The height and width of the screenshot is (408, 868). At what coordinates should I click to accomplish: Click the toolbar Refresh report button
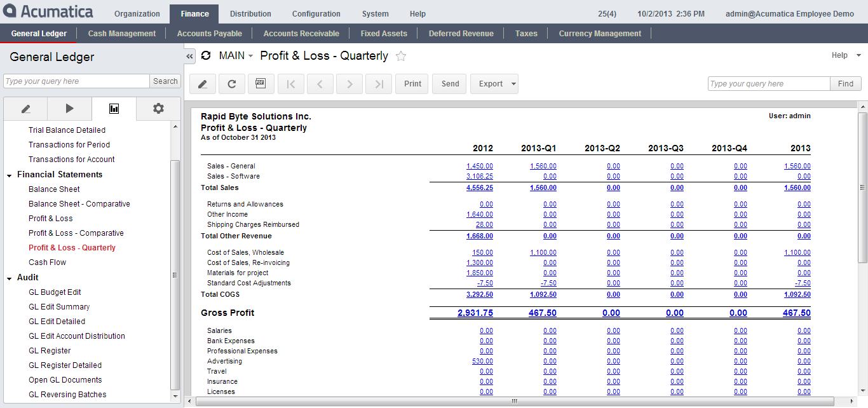232,84
